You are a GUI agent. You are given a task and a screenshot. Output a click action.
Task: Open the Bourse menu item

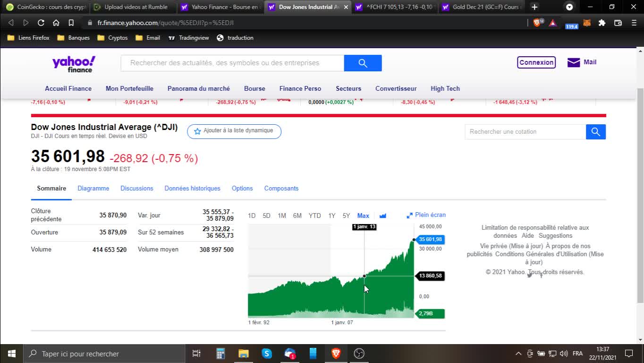click(254, 88)
